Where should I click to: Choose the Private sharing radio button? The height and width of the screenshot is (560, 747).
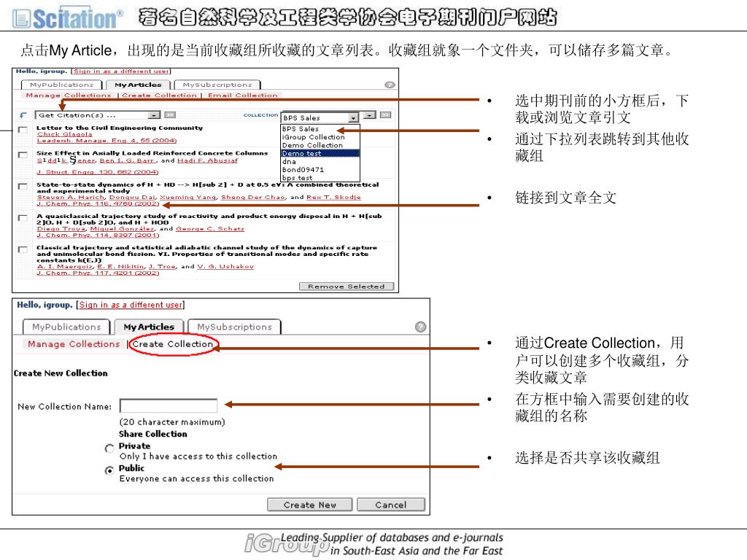pyautogui.click(x=109, y=448)
